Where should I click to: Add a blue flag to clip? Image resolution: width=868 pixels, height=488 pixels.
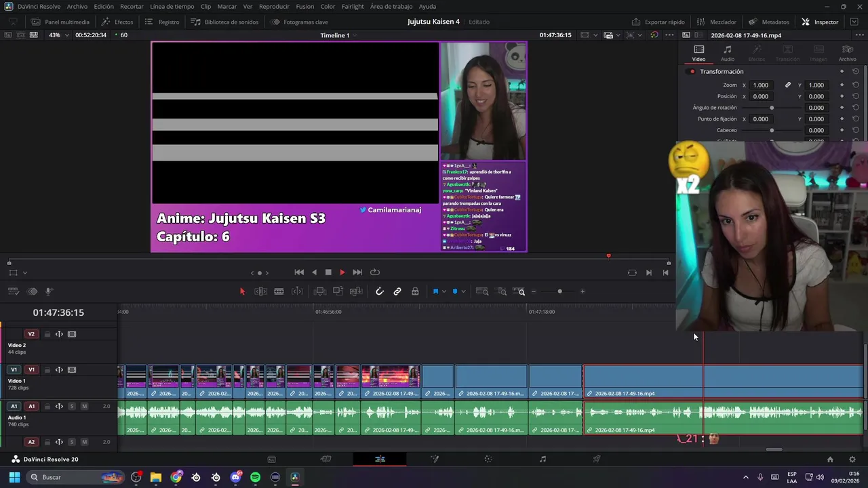coord(435,291)
